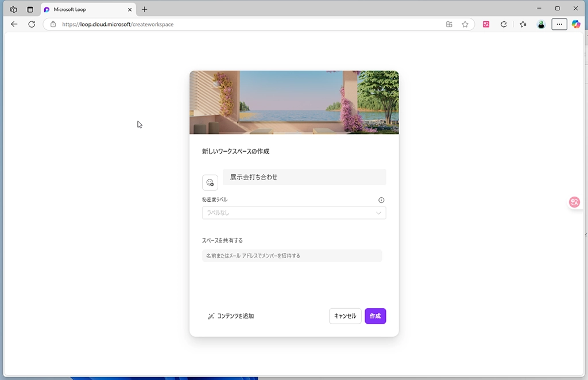Viewport: 588px width, 380px height.
Task: Open the browser profile avatar
Action: point(541,24)
